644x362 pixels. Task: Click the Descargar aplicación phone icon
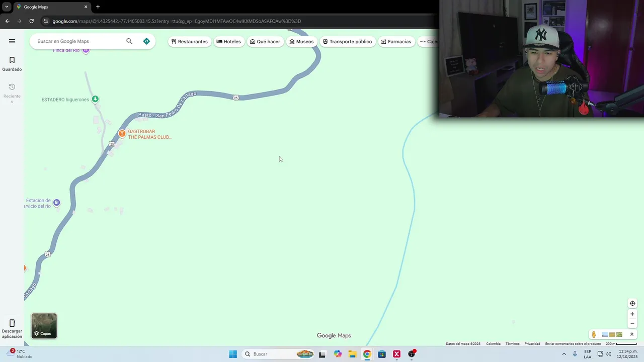(x=12, y=323)
